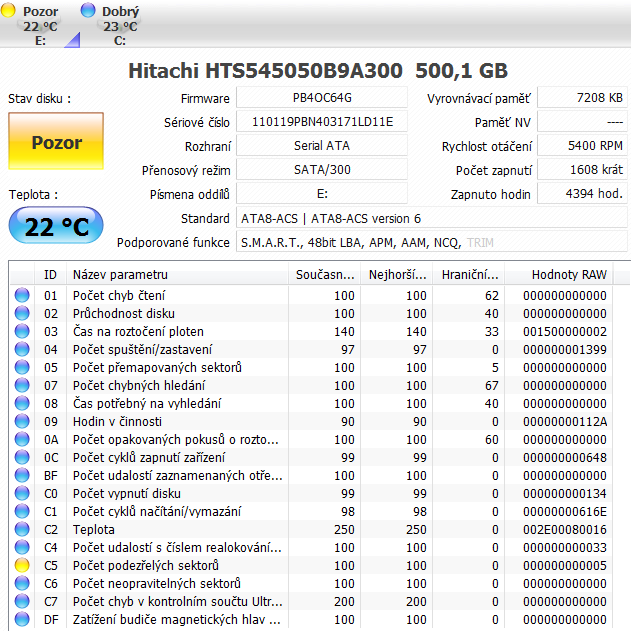This screenshot has width=631, height=631.
Task: Click the Název parametru column header
Action: [177, 275]
